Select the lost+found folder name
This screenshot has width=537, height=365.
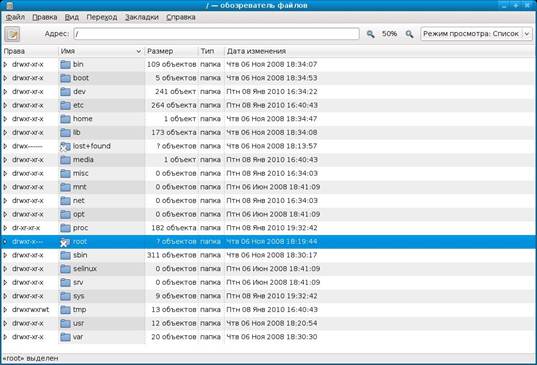(92, 146)
